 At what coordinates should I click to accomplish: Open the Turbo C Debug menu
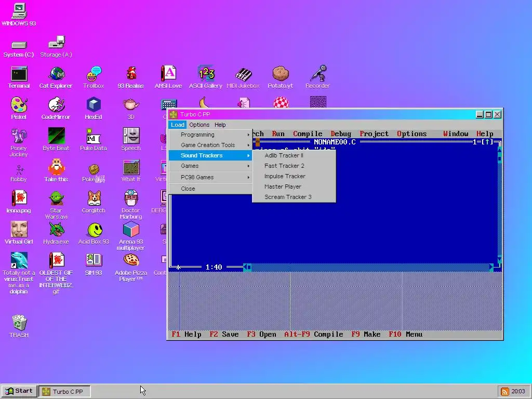pos(341,134)
